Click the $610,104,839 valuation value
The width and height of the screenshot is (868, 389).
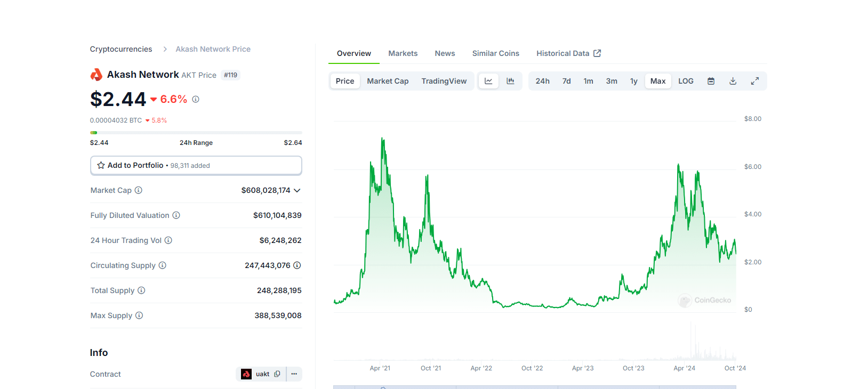pyautogui.click(x=277, y=215)
